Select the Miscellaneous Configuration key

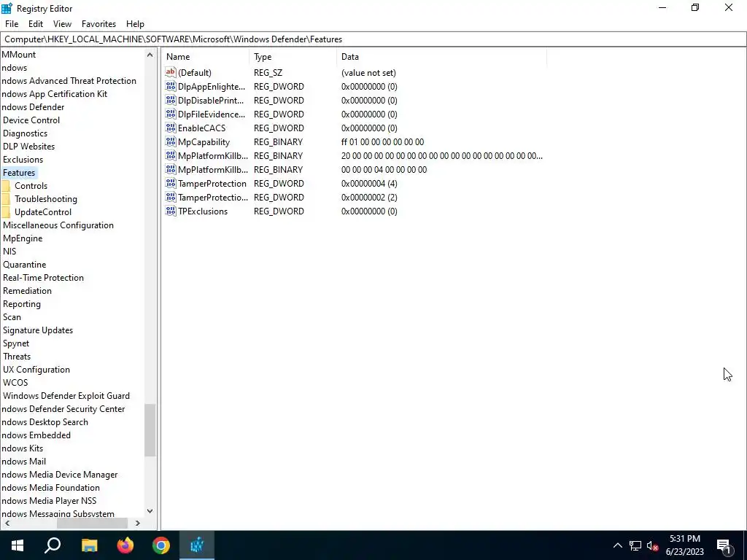58,225
